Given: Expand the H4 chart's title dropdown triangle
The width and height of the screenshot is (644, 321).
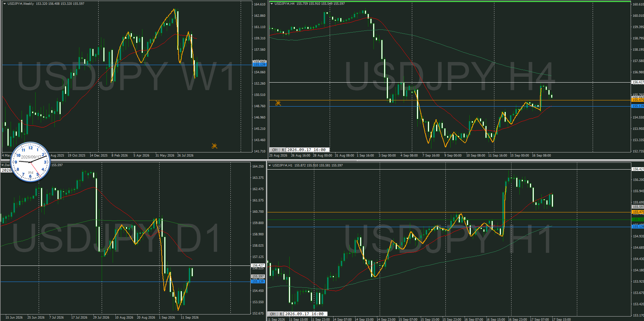Looking at the screenshot, I should [x=272, y=4].
